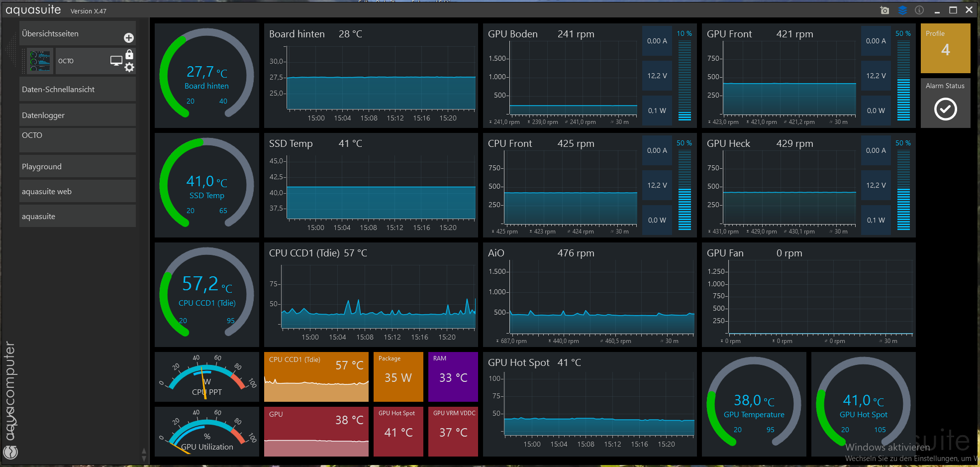
Task: Click the red GPU 38 °C chart tile
Action: pos(316,432)
